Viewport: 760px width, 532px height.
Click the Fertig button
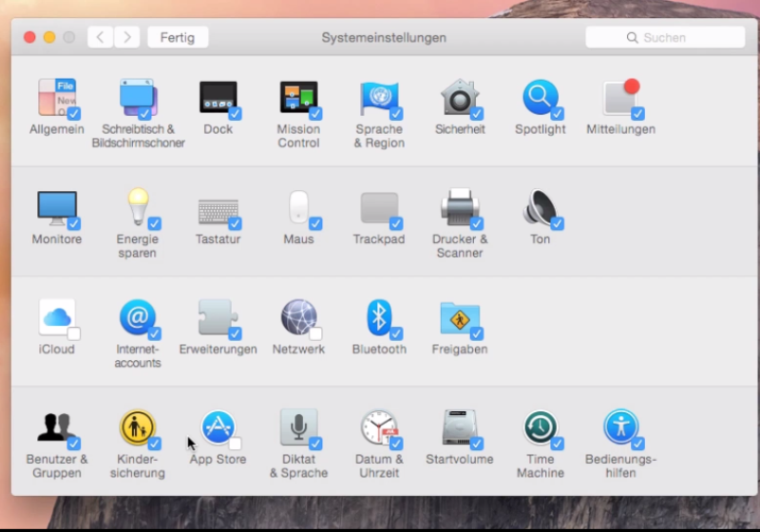click(178, 37)
